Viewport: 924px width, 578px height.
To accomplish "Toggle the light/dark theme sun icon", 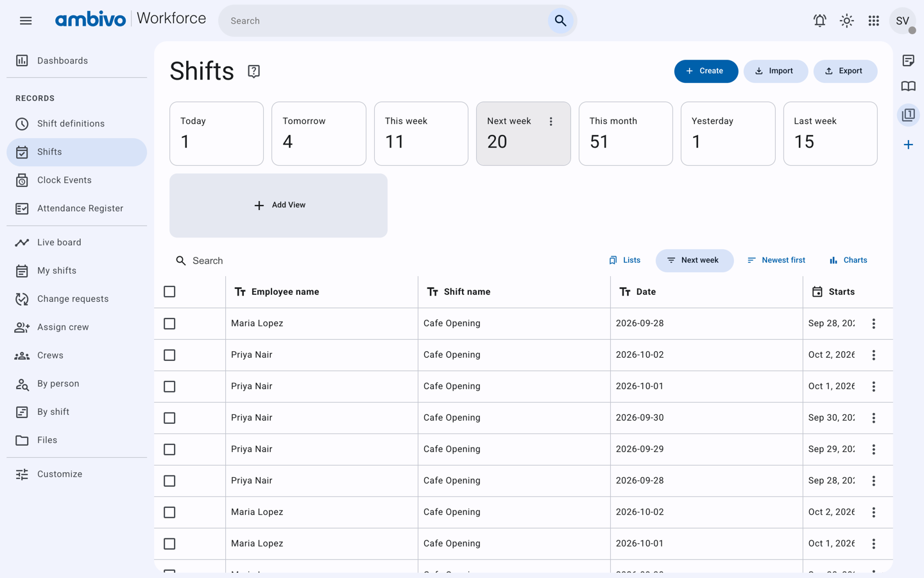I will tap(847, 21).
